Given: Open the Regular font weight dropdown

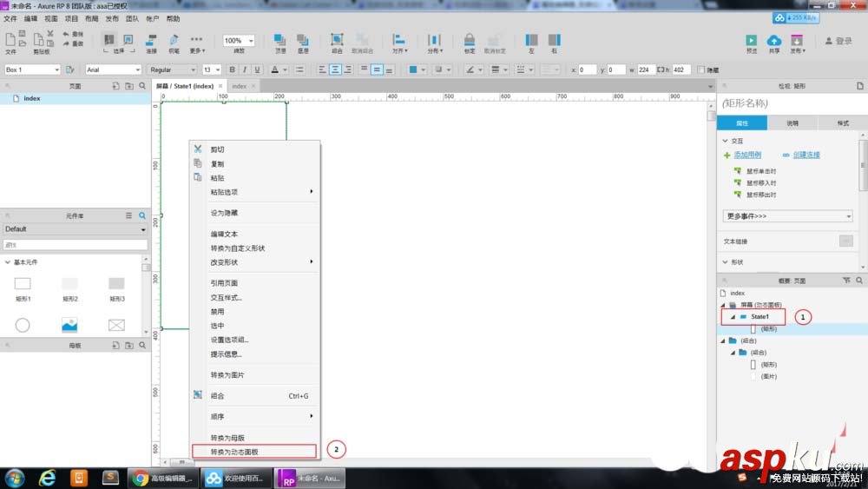Looking at the screenshot, I should point(173,69).
